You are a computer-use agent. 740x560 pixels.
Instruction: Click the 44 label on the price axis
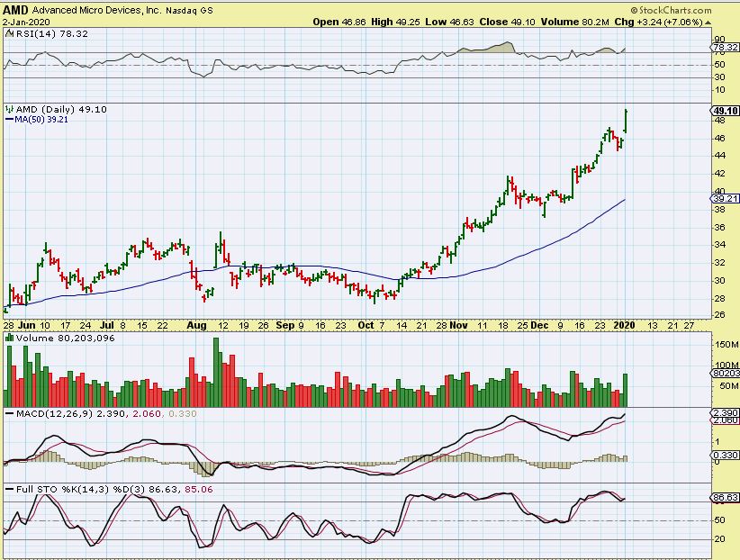point(719,156)
